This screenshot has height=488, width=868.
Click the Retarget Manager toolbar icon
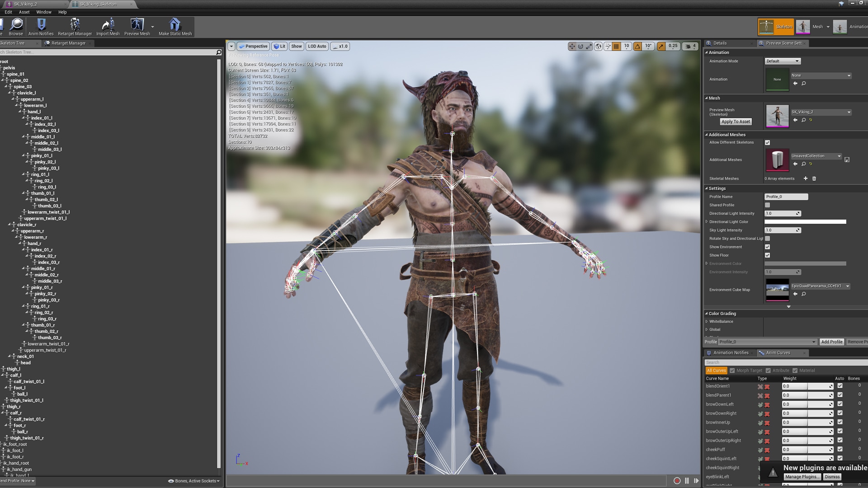click(x=75, y=25)
